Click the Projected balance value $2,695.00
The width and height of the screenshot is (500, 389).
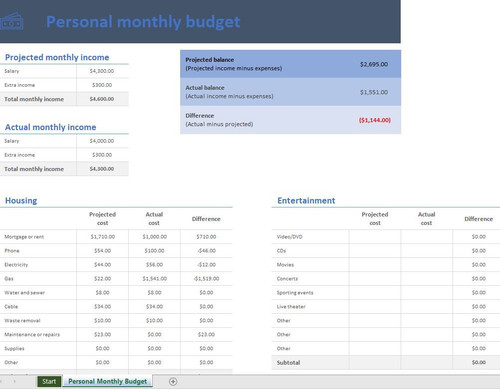click(x=374, y=64)
